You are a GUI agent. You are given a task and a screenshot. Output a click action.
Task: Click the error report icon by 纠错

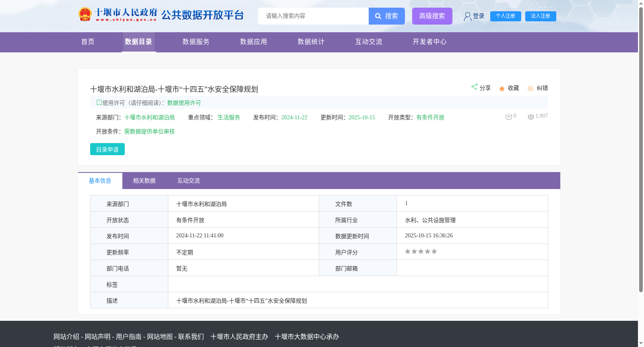point(530,89)
